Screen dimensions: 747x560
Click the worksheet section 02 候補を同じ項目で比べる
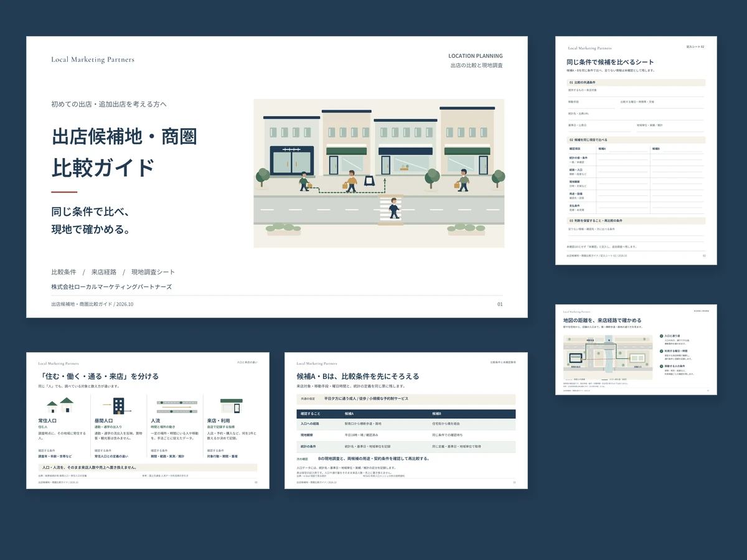[x=636, y=140]
